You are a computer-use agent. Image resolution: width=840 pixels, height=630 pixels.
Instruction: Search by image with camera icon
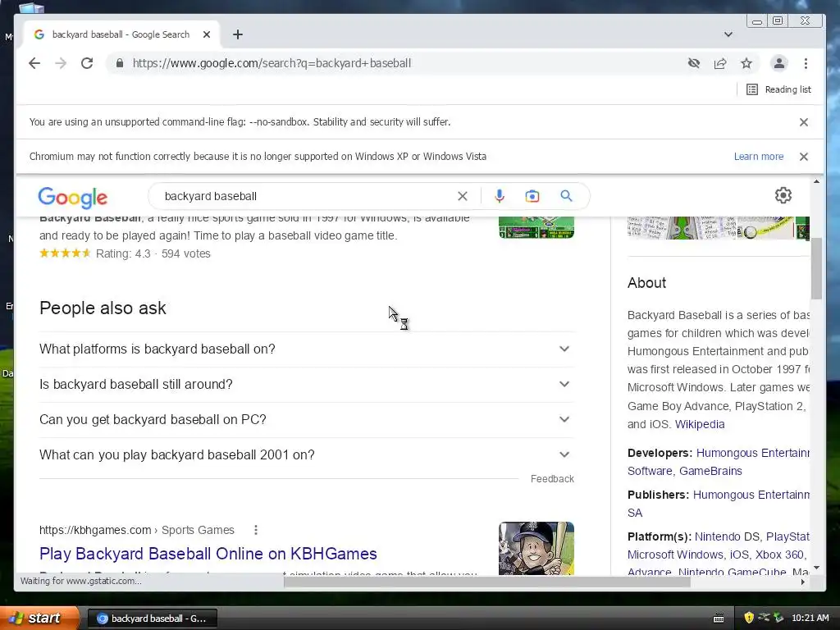(x=532, y=196)
